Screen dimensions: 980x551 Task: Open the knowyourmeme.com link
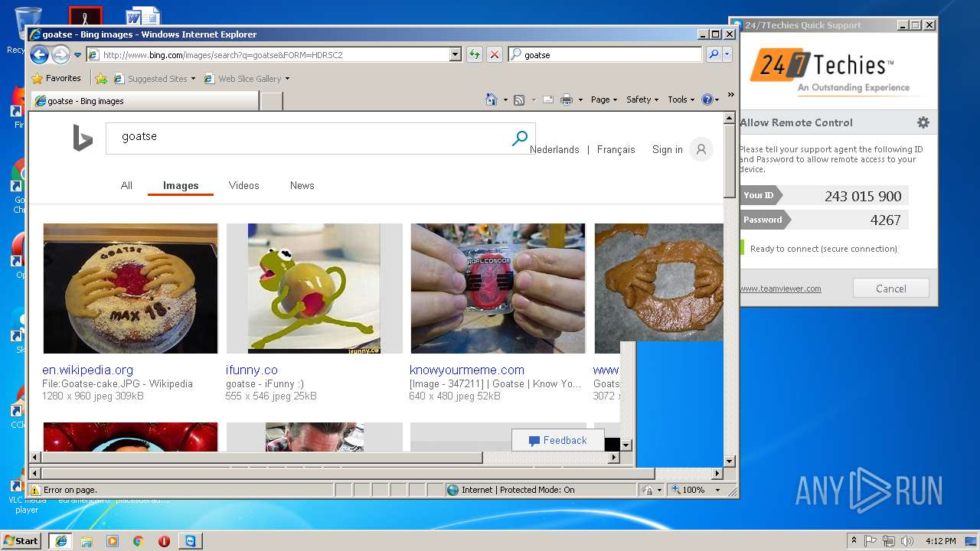click(467, 370)
